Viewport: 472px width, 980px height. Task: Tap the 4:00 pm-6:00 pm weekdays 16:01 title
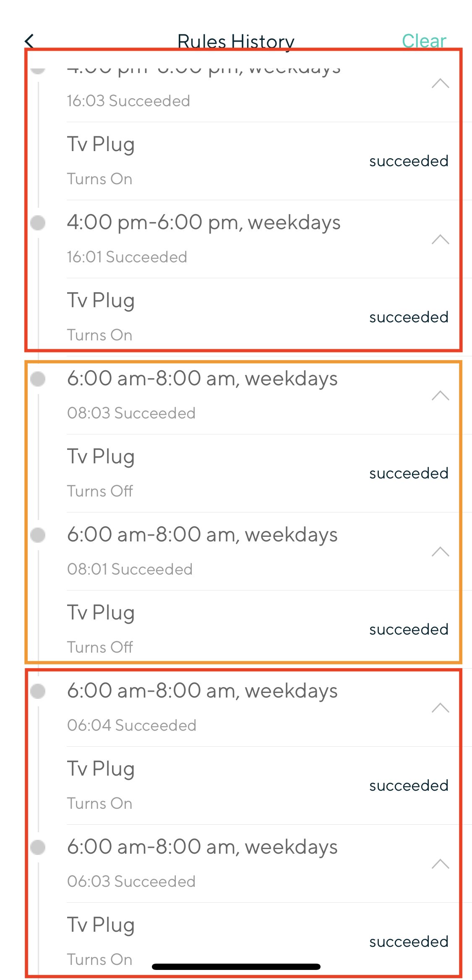204,222
